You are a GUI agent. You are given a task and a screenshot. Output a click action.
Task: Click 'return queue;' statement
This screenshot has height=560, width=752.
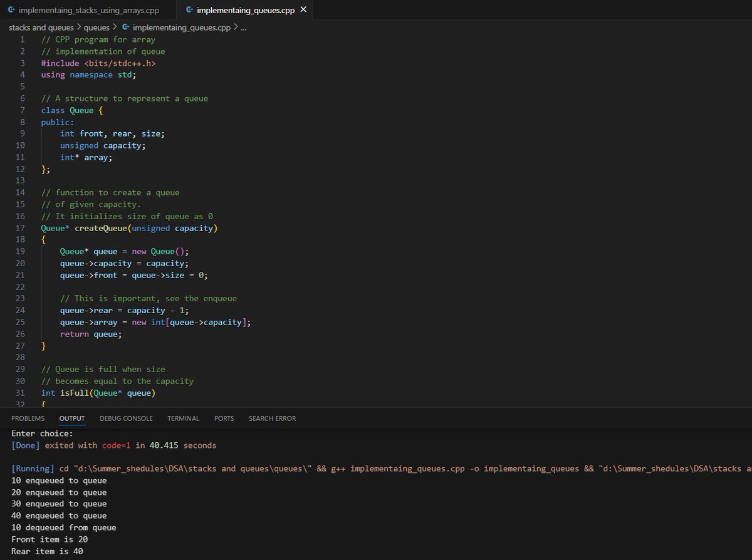coord(91,334)
